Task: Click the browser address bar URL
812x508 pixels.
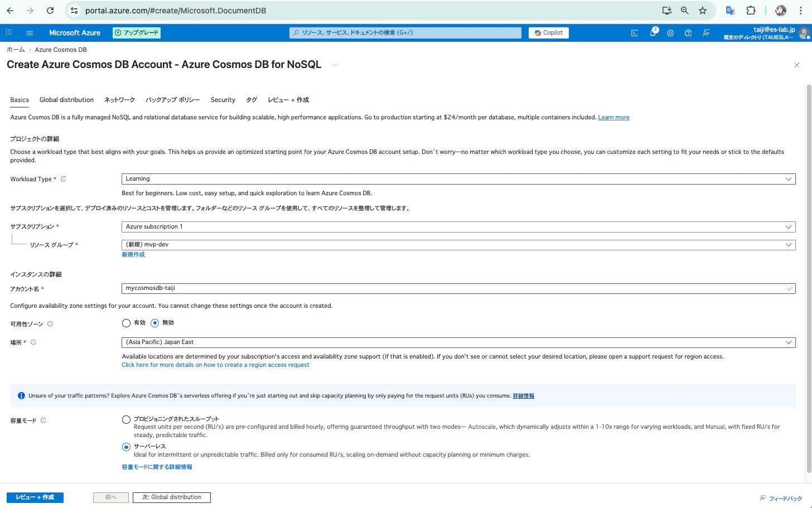Action: 176,11
